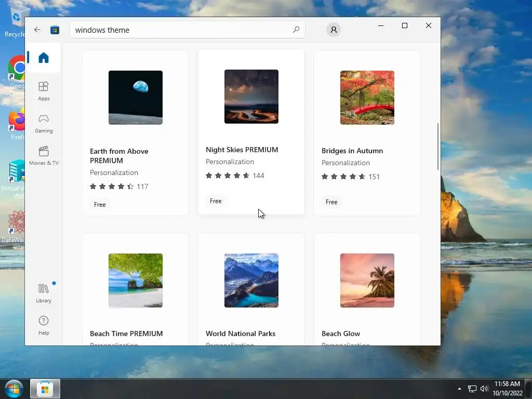Open Earth from Above PREMIUM thumbnail
The height and width of the screenshot is (399, 532).
pyautogui.click(x=136, y=97)
